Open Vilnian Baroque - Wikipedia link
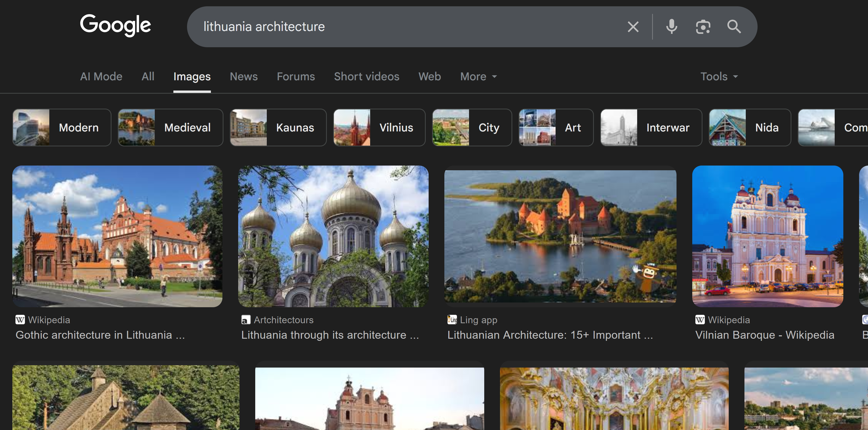 765,335
